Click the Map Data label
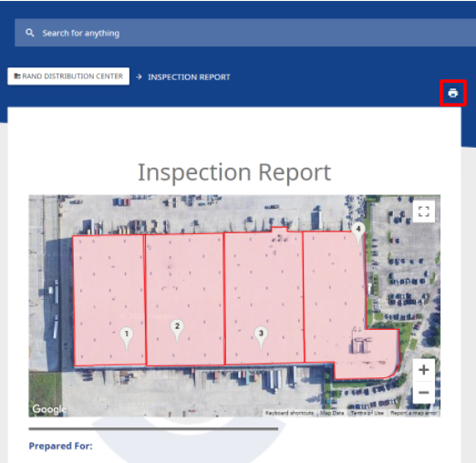Image resolution: width=476 pixels, height=463 pixels. [x=332, y=413]
